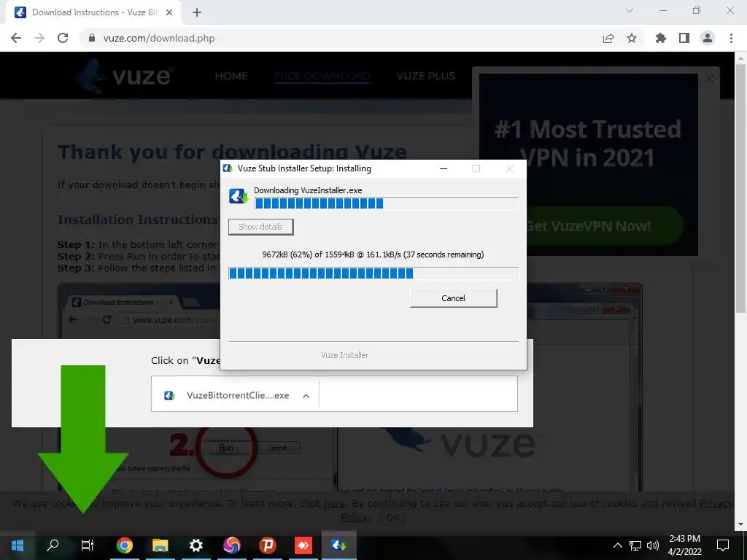Click HOME in Vuze navigation

click(231, 76)
